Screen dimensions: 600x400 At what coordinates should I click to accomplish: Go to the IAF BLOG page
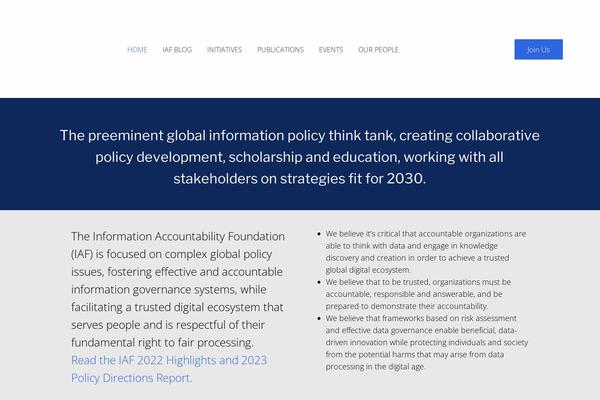[x=177, y=50]
